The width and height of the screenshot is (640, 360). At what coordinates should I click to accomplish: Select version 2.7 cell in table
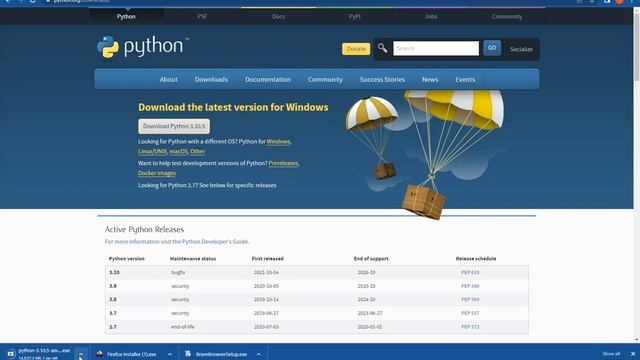[113, 327]
